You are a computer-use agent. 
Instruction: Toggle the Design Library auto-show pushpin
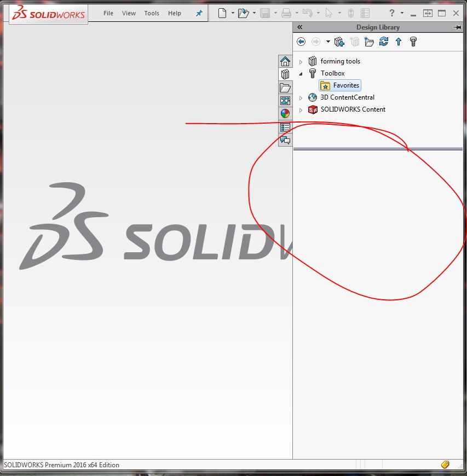[x=457, y=27]
